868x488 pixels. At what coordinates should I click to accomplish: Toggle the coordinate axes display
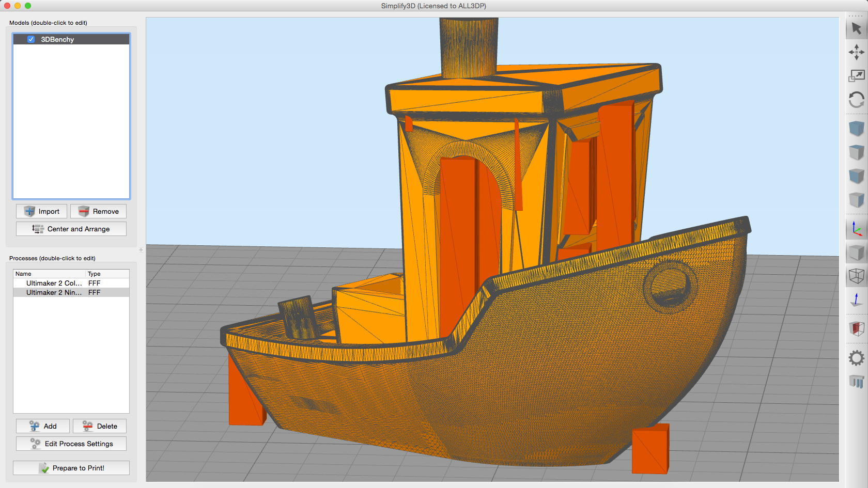tap(856, 228)
